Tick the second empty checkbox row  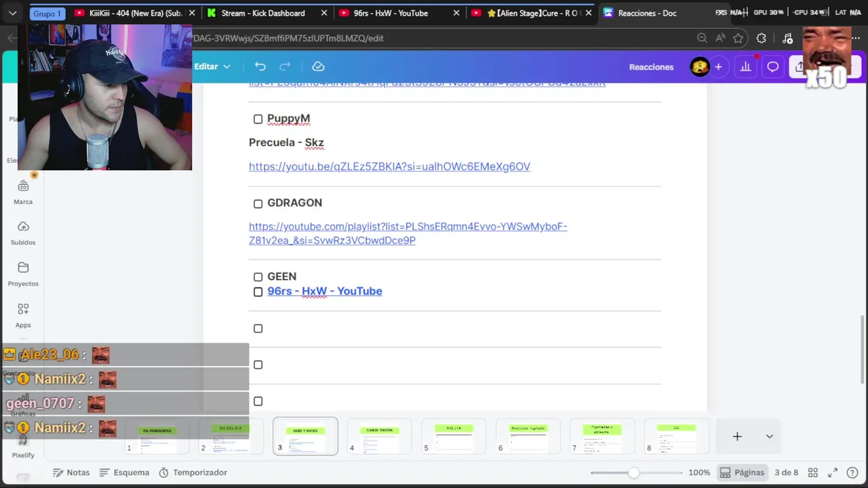coord(258,365)
